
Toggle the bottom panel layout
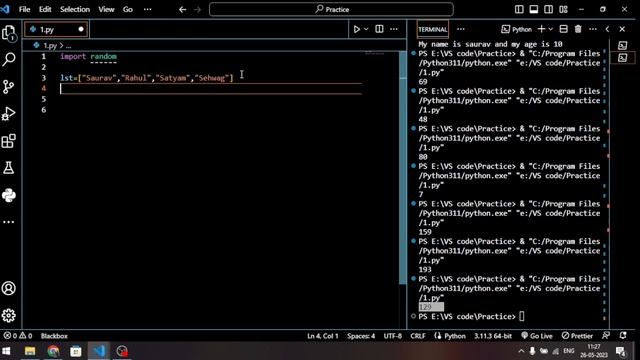click(534, 9)
